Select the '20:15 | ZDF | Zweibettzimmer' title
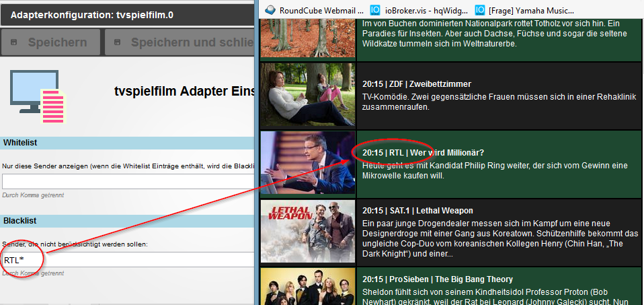This screenshot has width=644, height=305. click(x=417, y=84)
